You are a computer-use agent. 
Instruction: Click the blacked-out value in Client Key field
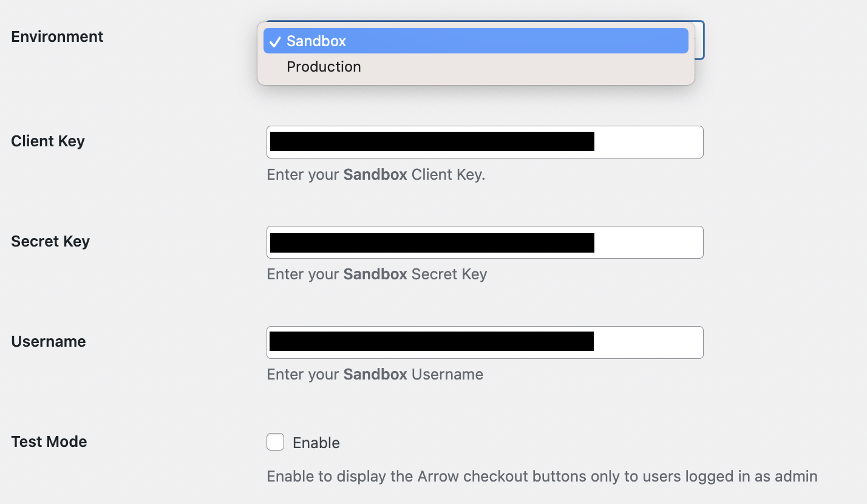point(432,141)
